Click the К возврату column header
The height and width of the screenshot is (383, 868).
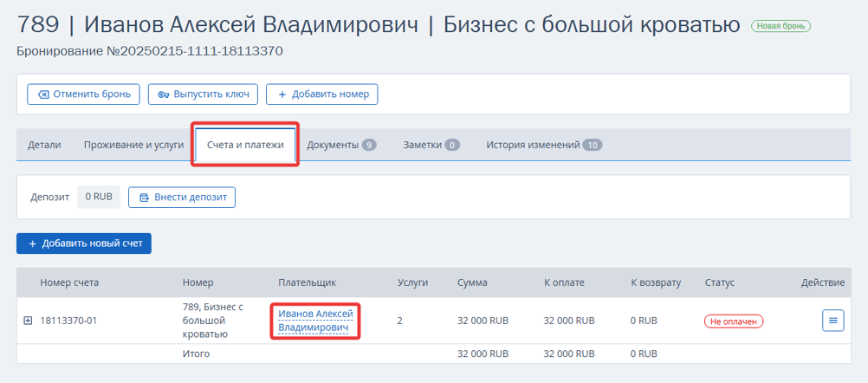(x=656, y=282)
